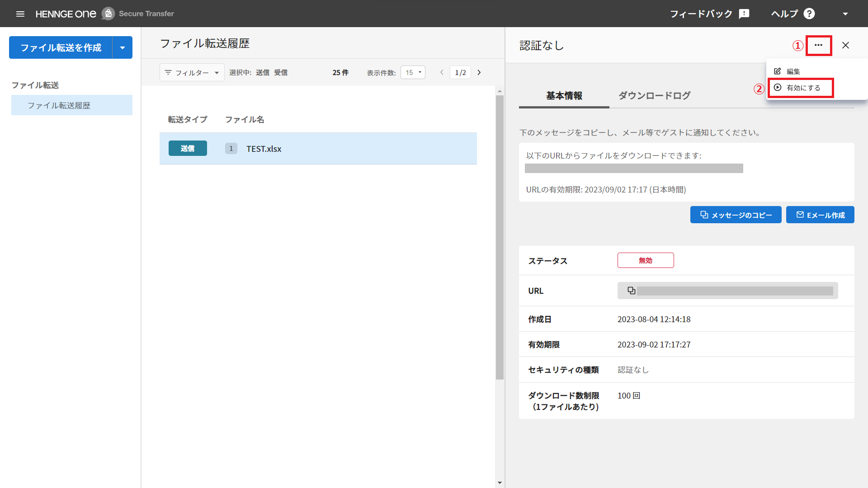Click the page number field 1/2
868x488 pixels.
pos(460,72)
